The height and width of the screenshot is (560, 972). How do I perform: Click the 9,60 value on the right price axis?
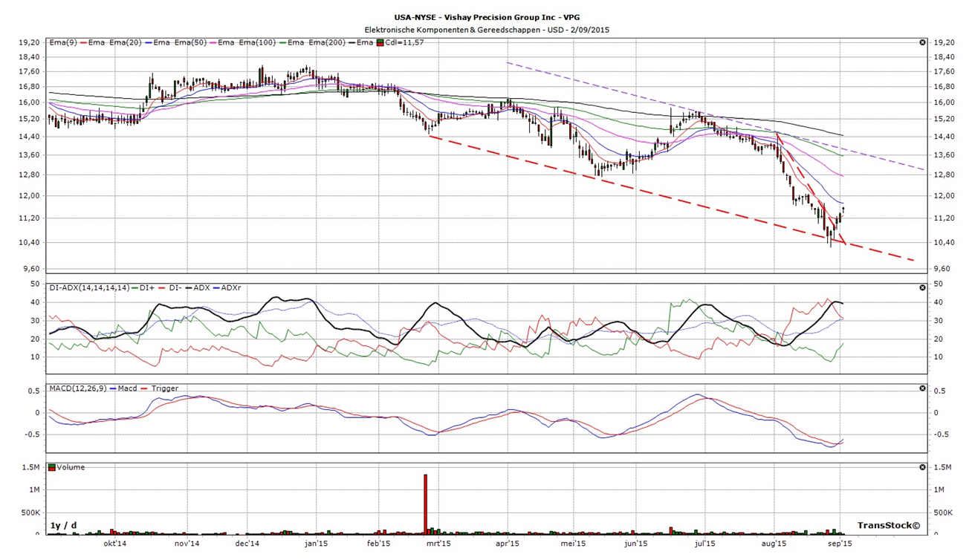point(941,268)
